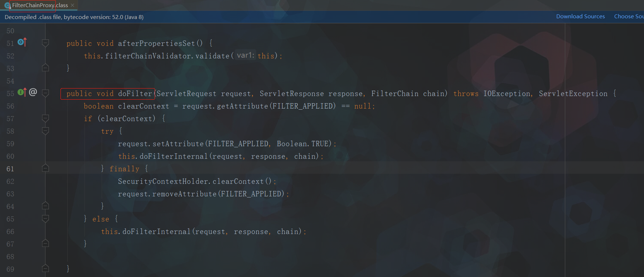The width and height of the screenshot is (644, 277).
Task: Click the doFilter method name
Action: tap(135, 94)
